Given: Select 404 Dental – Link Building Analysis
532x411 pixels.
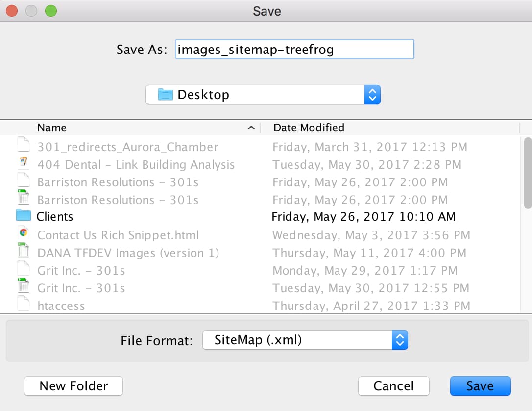Looking at the screenshot, I should pyautogui.click(x=136, y=165).
